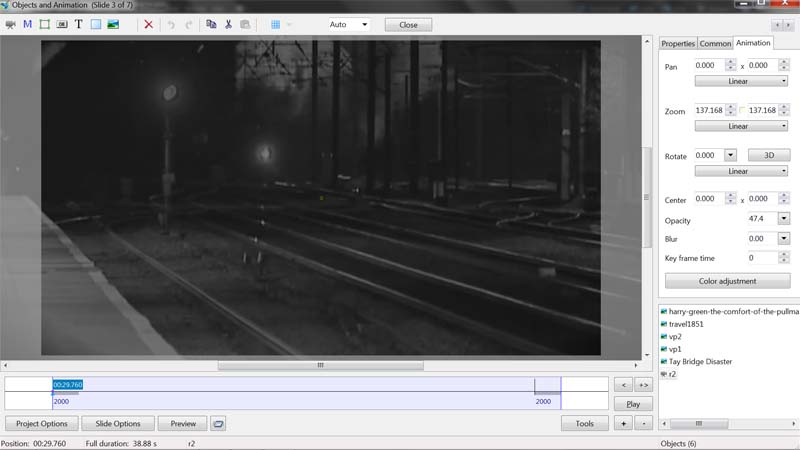Click the video object icon in toolbar

click(x=11, y=24)
